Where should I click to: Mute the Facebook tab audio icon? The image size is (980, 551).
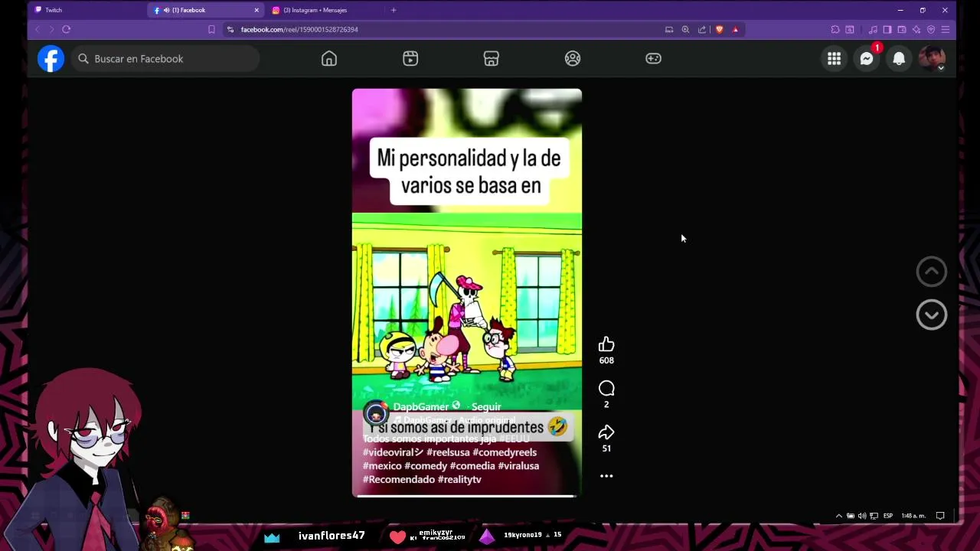click(x=166, y=10)
